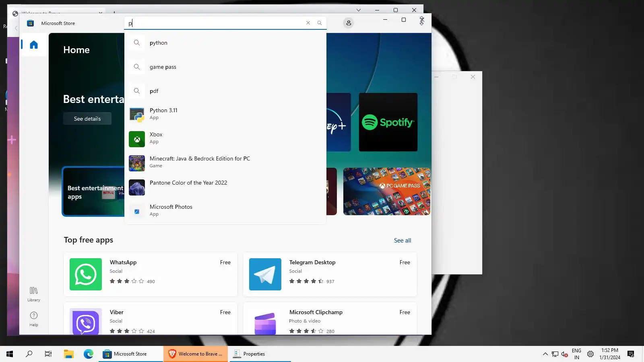The width and height of the screenshot is (644, 362).
Task: Select the 'pdf' search suggestion
Action: [225, 91]
